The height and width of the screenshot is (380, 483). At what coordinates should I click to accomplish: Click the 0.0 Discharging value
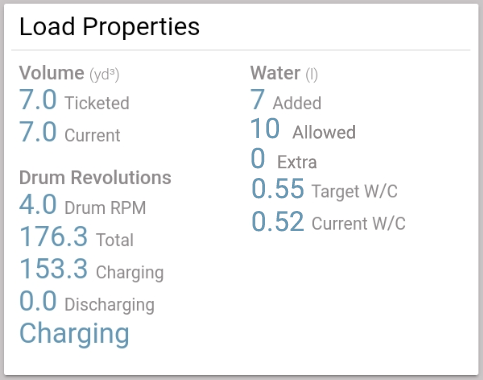click(x=38, y=301)
